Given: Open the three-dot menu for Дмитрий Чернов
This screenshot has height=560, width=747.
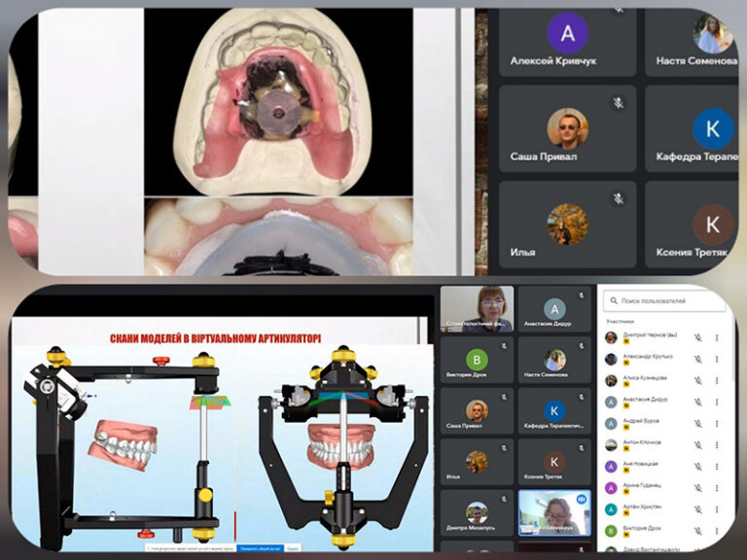Looking at the screenshot, I should [x=717, y=337].
